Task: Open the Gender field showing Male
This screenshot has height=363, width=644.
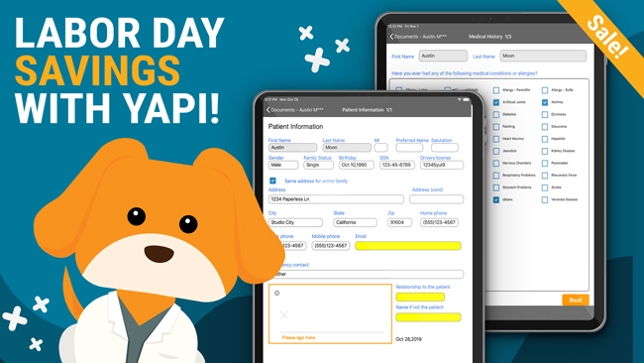Action: coord(283,165)
